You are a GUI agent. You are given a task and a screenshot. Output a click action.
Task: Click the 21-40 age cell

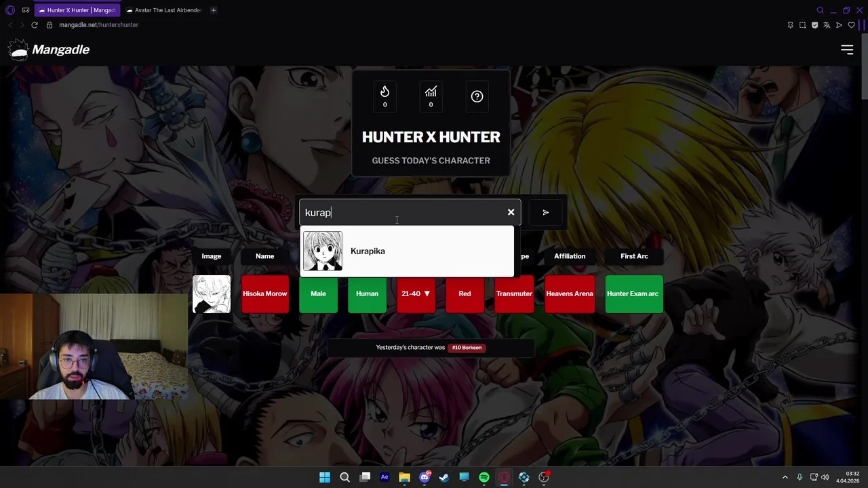tap(416, 293)
